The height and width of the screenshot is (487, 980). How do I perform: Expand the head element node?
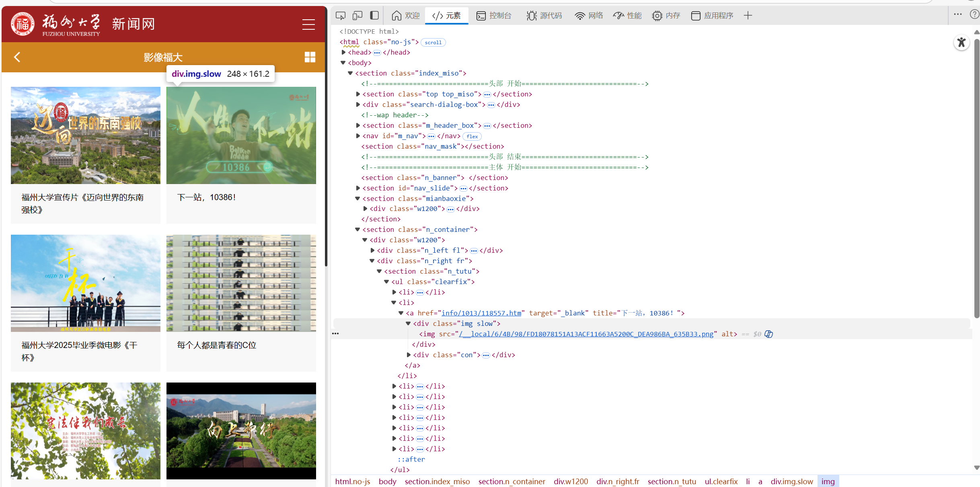point(344,52)
